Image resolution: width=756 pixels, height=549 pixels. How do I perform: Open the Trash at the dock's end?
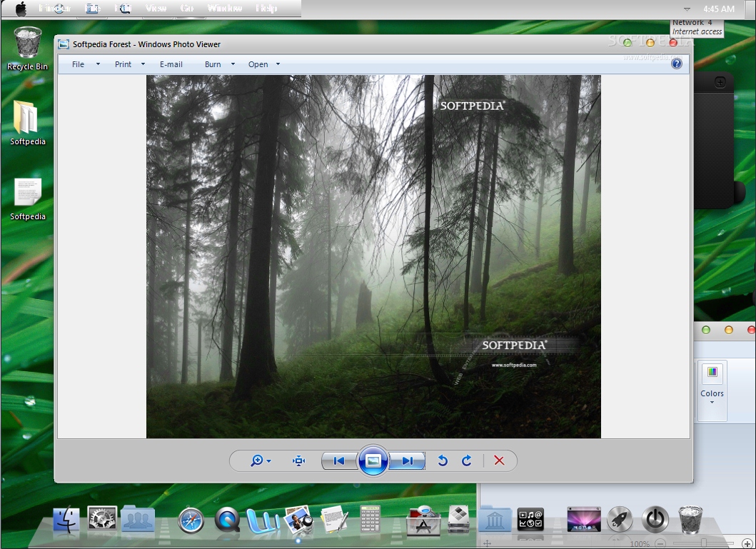point(690,519)
